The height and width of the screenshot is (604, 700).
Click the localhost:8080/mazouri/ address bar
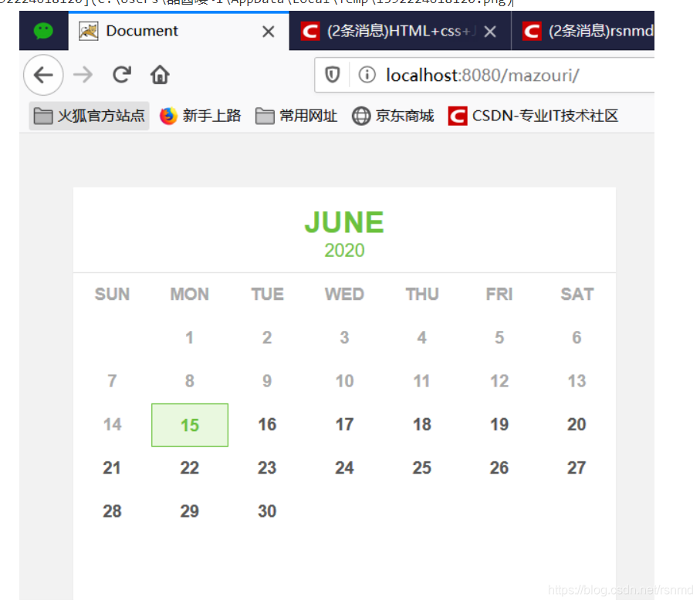[x=483, y=76]
